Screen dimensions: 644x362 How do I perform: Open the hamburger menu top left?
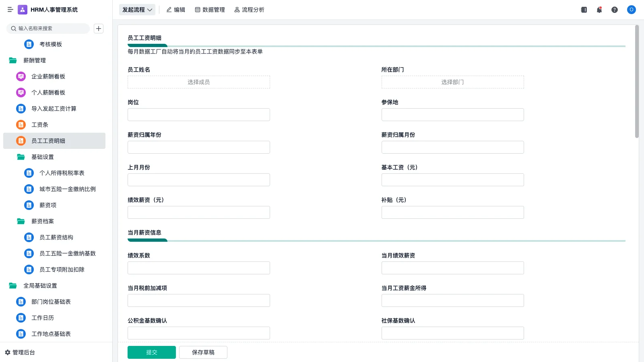10,10
